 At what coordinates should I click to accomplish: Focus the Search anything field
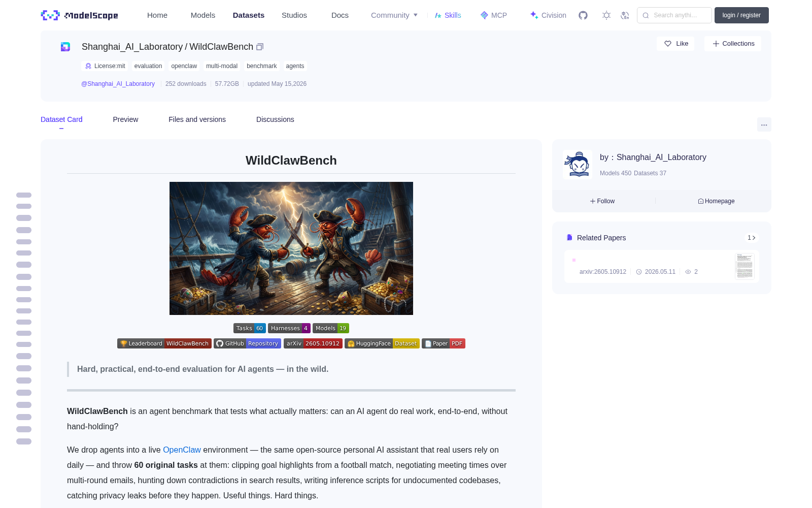674,15
